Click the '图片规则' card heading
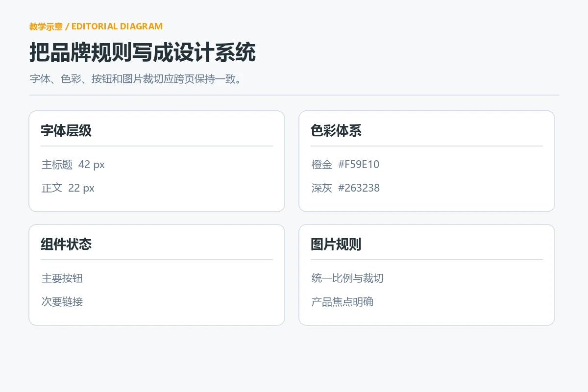Image resolution: width=588 pixels, height=392 pixels. pyautogui.click(x=336, y=244)
